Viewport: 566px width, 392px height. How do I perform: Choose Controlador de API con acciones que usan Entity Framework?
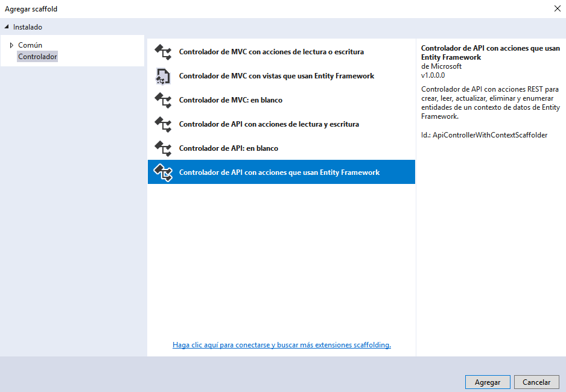pos(281,172)
